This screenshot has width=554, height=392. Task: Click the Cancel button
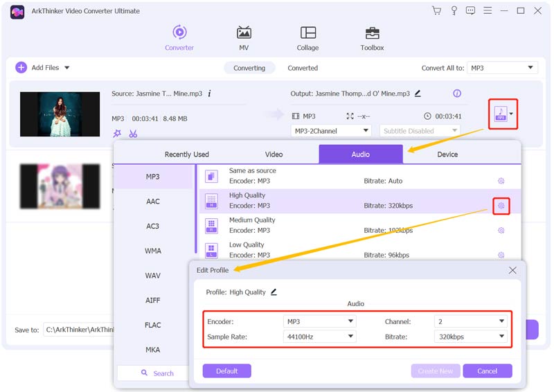488,371
